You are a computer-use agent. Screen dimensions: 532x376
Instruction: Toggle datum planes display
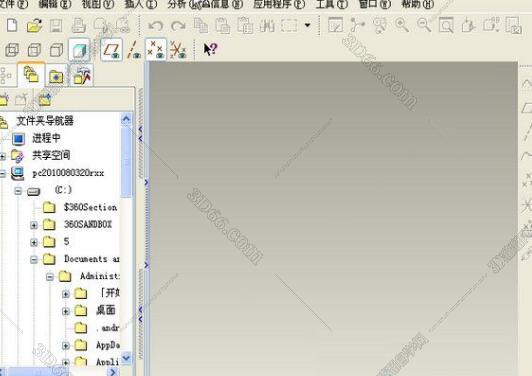[x=112, y=50]
